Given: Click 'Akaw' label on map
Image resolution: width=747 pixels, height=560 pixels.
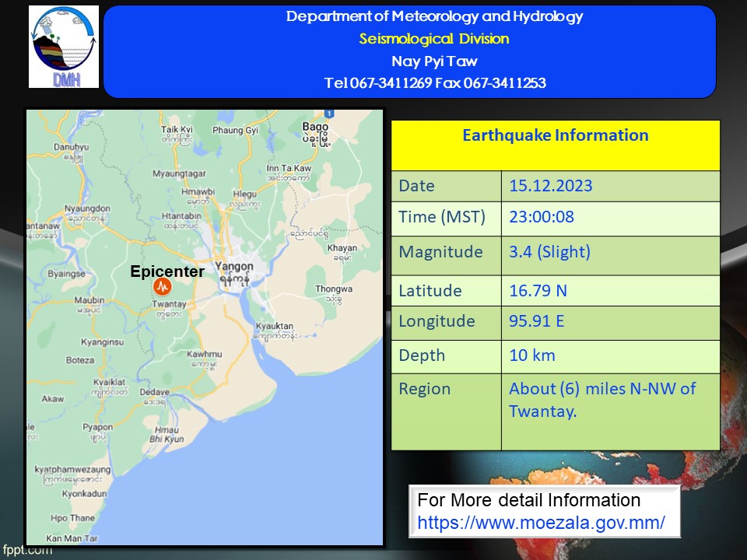Looking at the screenshot, I should pos(52,399).
